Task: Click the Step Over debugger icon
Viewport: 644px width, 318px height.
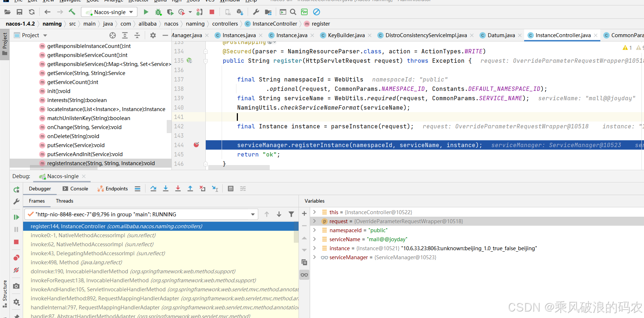Action: coord(153,189)
